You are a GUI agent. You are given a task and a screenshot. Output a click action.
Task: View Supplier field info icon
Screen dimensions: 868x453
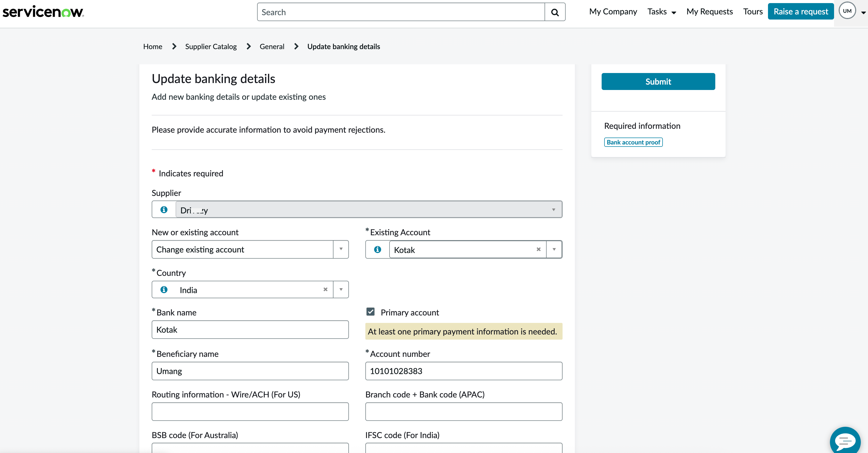[164, 210]
